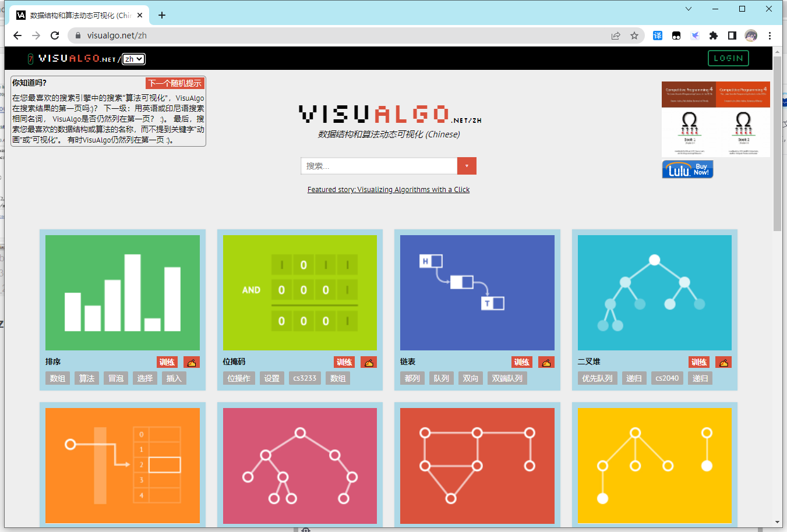
Task: Open the orange hash table thumbnail
Action: point(122,466)
